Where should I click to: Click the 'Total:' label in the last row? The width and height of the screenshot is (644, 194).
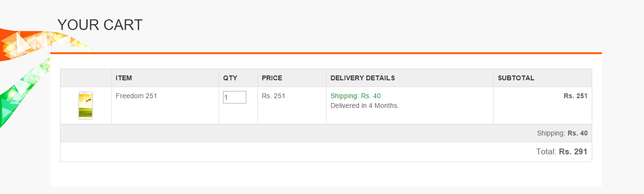[x=546, y=152]
